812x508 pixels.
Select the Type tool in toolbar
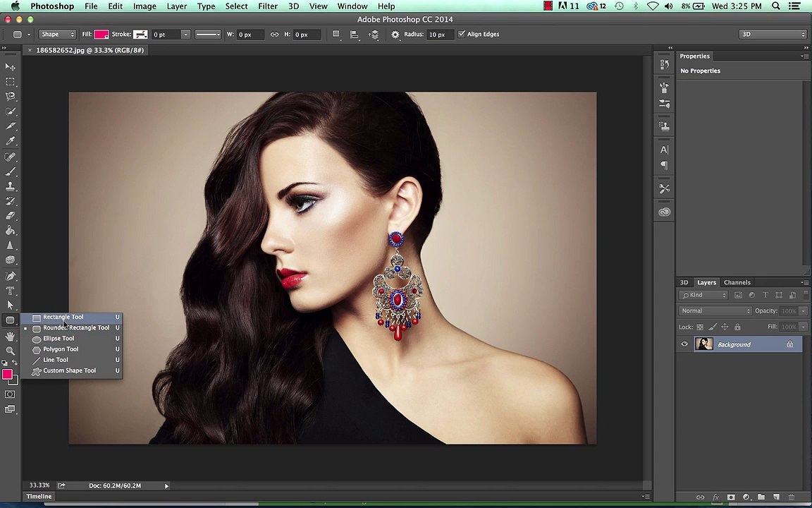11,290
